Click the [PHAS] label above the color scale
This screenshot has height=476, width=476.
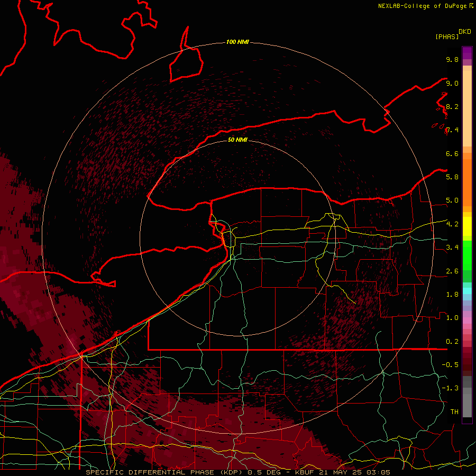coord(447,36)
